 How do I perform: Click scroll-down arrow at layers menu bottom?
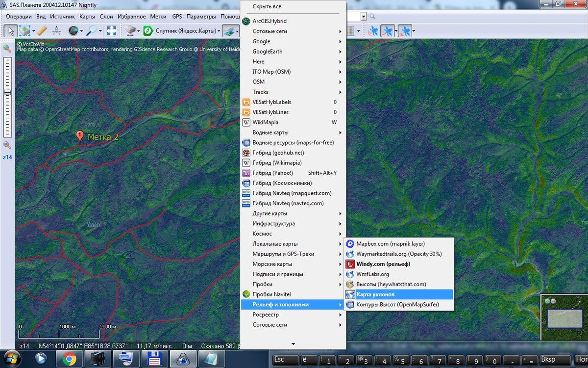[x=293, y=344]
